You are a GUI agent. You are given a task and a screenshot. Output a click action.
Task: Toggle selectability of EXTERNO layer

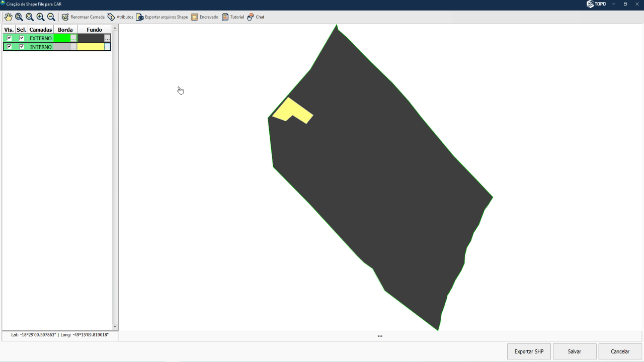22,38
